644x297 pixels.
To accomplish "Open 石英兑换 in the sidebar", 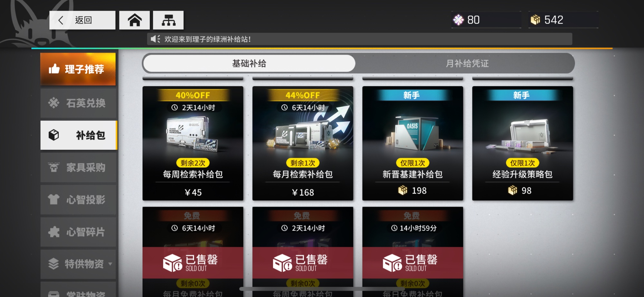I will point(78,103).
